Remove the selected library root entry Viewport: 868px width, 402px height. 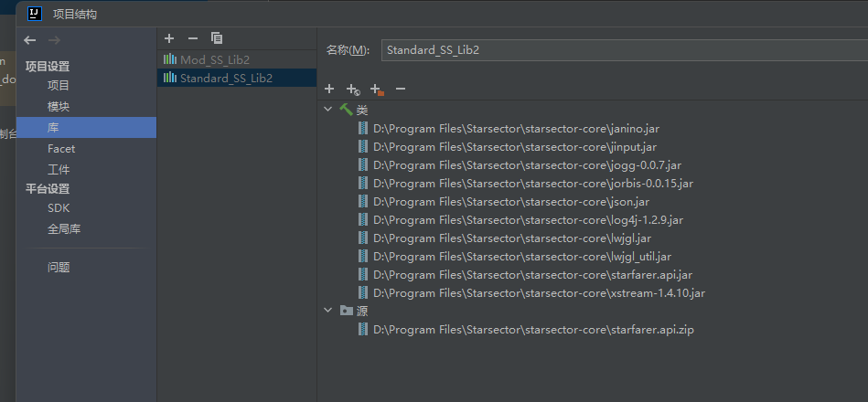(x=400, y=90)
